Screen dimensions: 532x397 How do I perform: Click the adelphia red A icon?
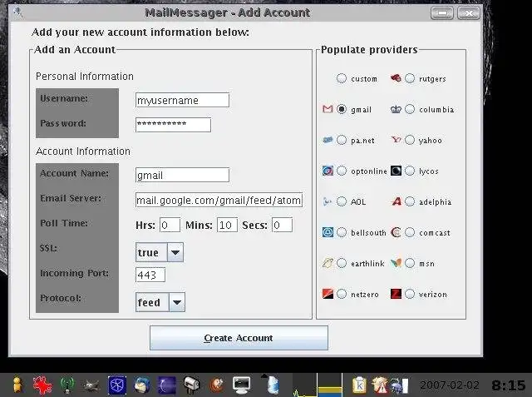pyautogui.click(x=396, y=201)
